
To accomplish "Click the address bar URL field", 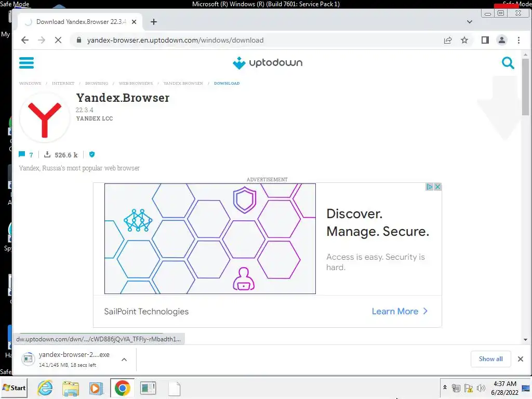I will point(258,40).
